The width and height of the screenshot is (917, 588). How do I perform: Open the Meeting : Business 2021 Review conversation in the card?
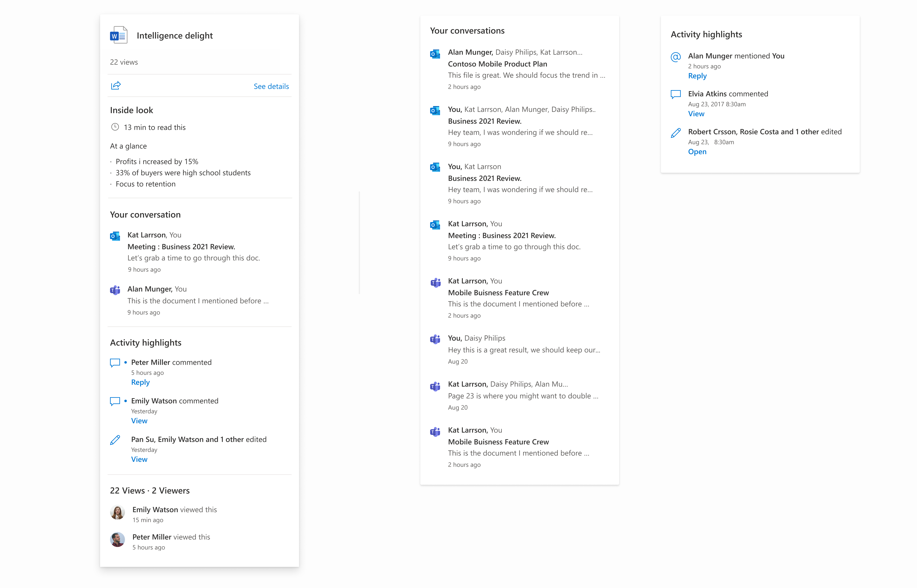coord(181,247)
